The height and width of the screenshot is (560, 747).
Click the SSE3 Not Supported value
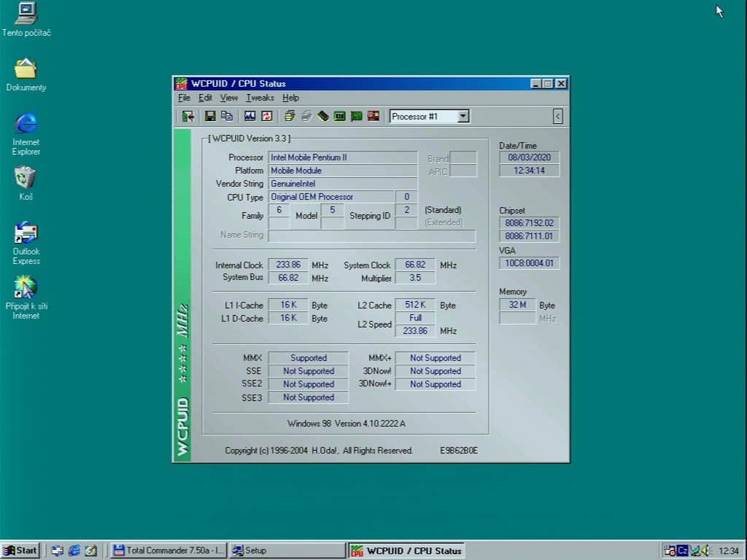(x=309, y=397)
